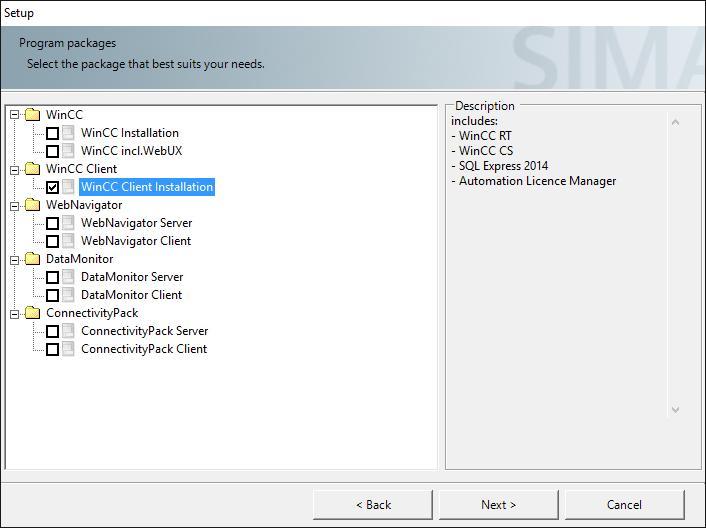
Task: Uncheck the WinCC Client Installation checkbox
Action: 53,187
